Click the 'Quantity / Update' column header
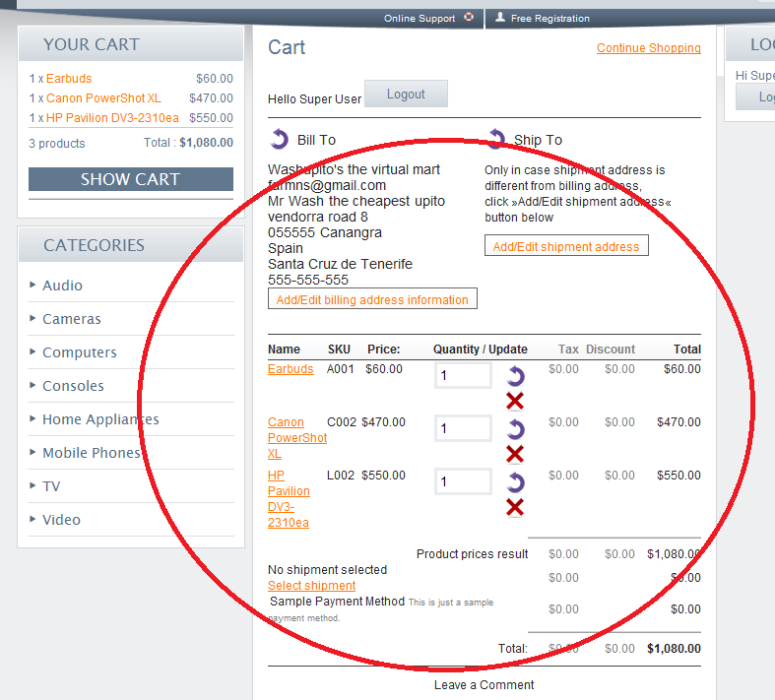 point(481,350)
